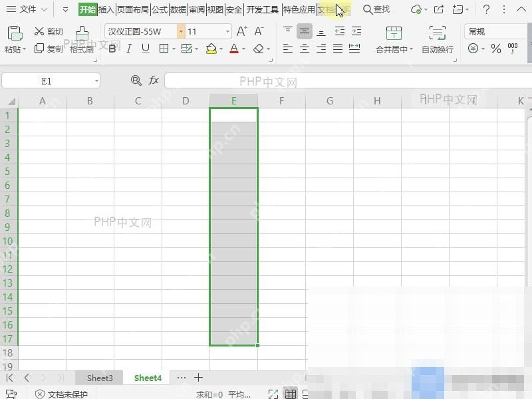
Task: Switch to the 页面布局 ribbon tab
Action: pyautogui.click(x=132, y=9)
